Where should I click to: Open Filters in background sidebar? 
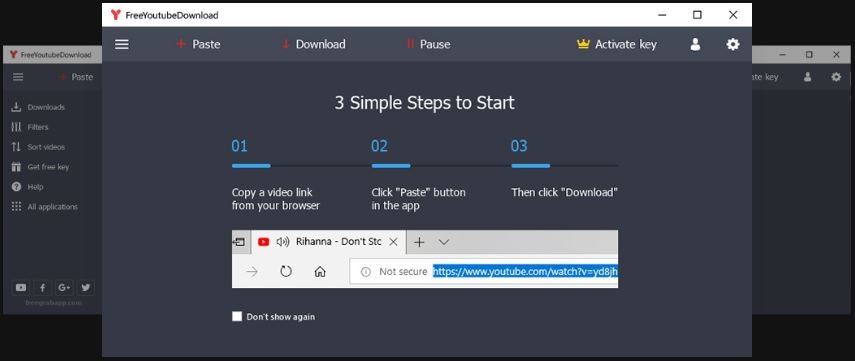(x=30, y=127)
